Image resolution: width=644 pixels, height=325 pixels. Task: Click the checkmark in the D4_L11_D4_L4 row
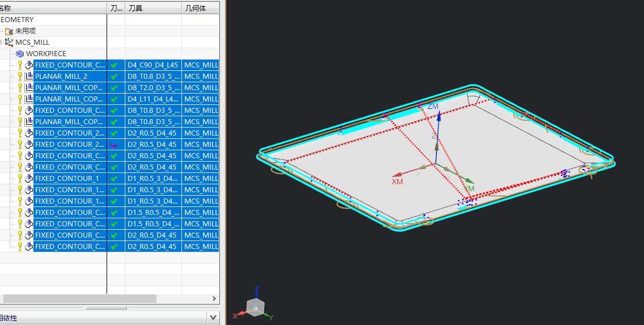click(114, 99)
